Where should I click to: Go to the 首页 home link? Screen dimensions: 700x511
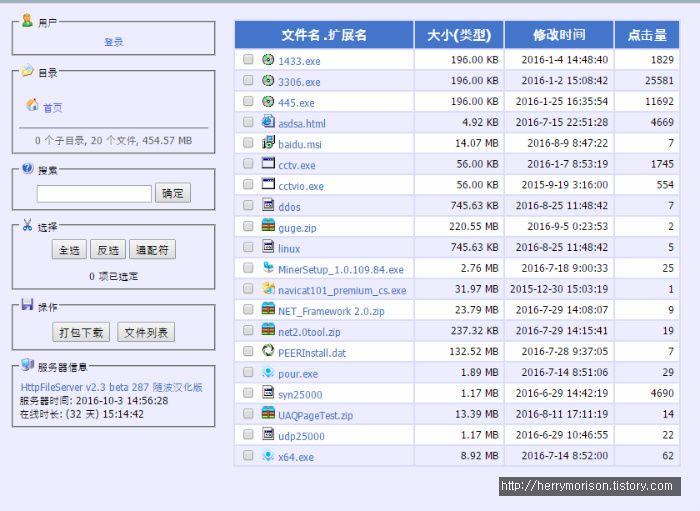coord(53,108)
